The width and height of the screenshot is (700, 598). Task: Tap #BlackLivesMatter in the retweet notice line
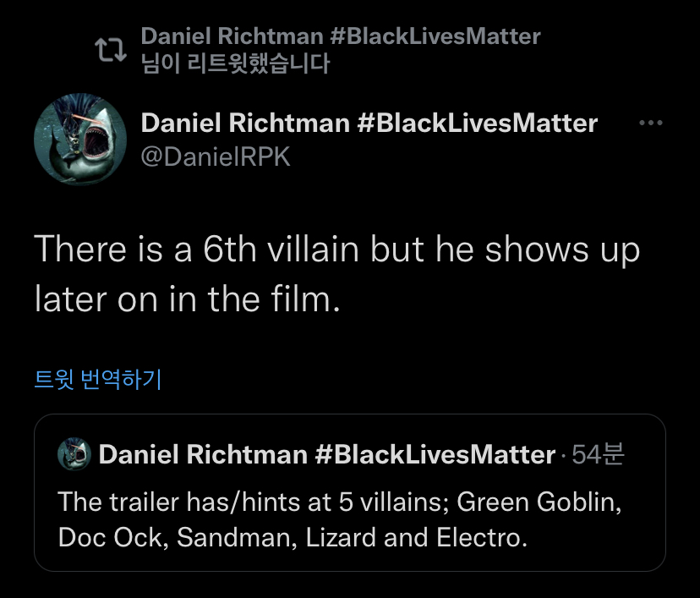434,36
